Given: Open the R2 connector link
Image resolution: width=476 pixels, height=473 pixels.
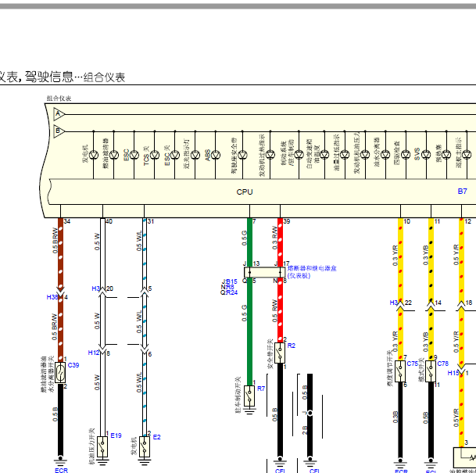Looking at the screenshot, I should pos(291,346).
